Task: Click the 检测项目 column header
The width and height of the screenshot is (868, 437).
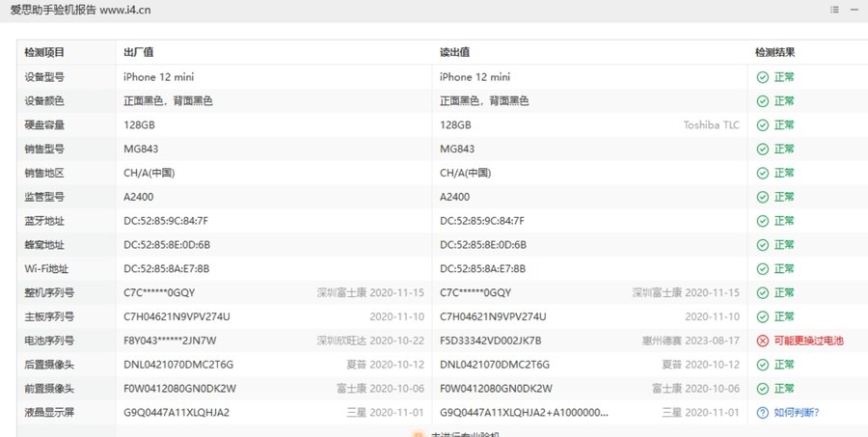Action: pyautogui.click(x=44, y=53)
